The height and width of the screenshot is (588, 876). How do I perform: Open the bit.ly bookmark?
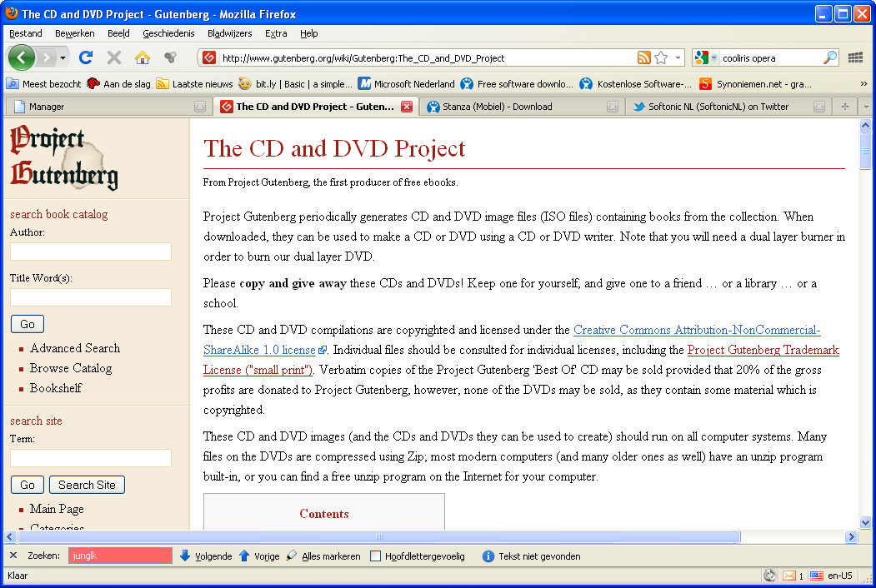coord(296,84)
